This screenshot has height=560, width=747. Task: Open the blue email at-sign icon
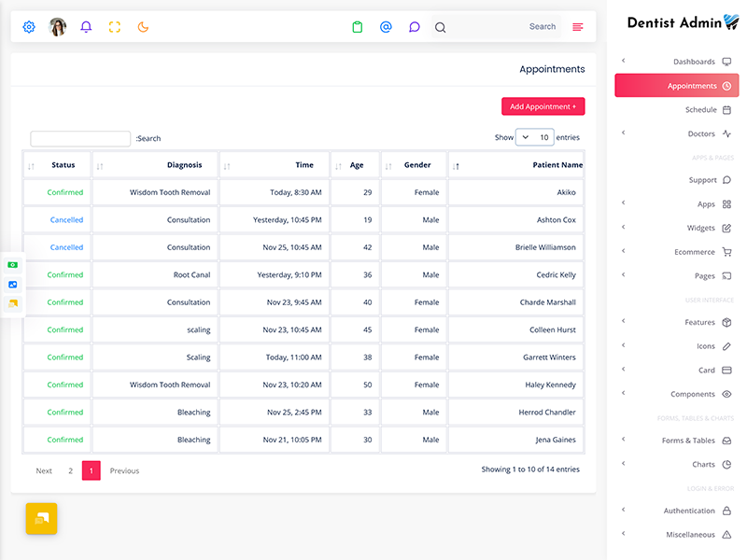(386, 27)
